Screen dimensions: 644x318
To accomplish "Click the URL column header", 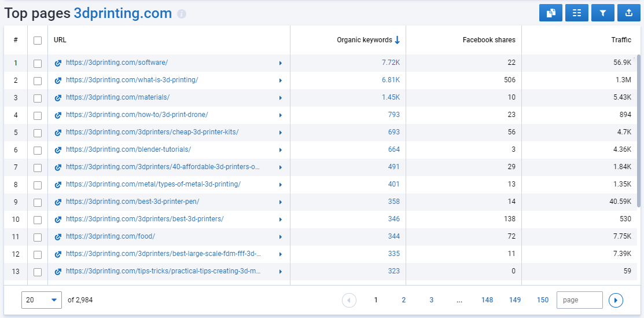I will pyautogui.click(x=60, y=40).
